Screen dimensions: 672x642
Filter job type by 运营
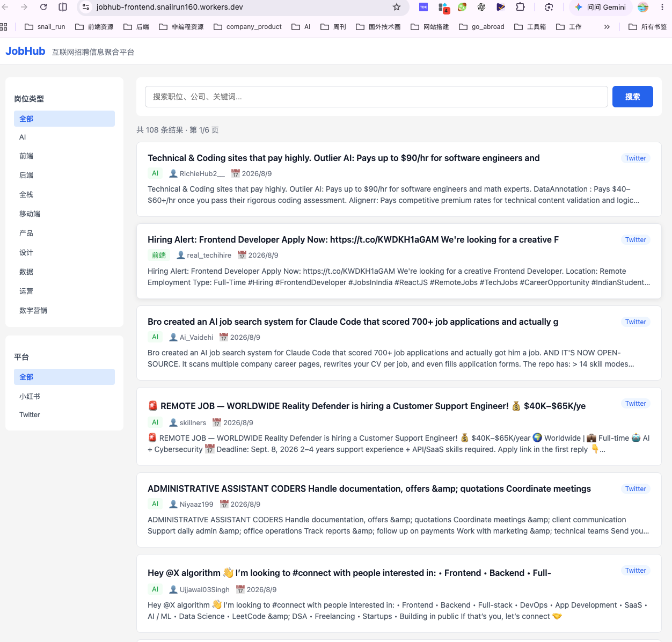pos(64,291)
